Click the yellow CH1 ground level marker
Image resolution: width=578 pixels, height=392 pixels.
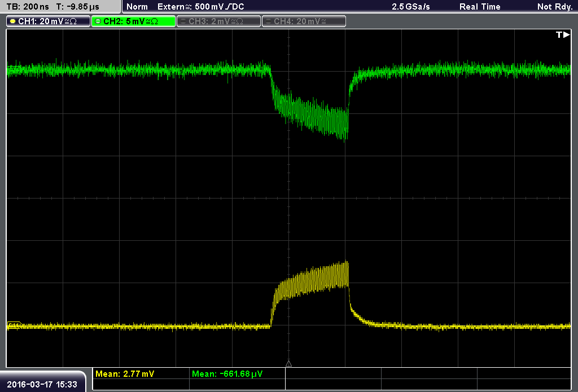pyautogui.click(x=15, y=325)
